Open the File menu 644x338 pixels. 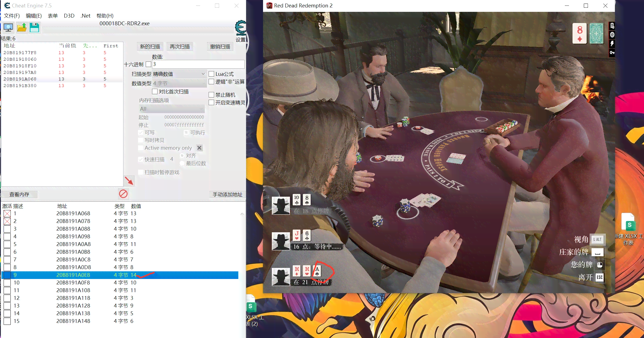coord(12,16)
